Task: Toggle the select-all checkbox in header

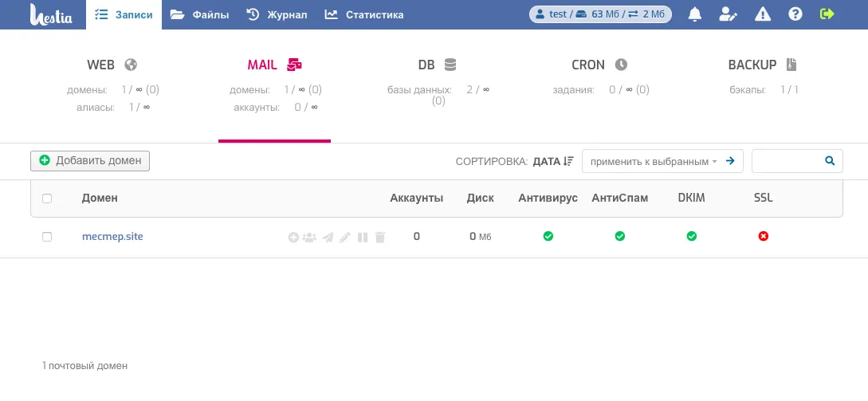Action: point(47,199)
